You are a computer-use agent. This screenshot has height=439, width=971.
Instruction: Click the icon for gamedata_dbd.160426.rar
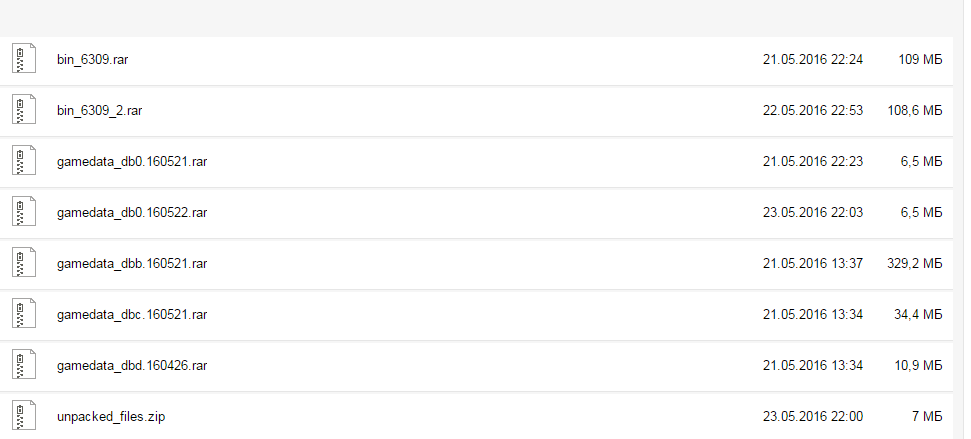[x=24, y=365]
